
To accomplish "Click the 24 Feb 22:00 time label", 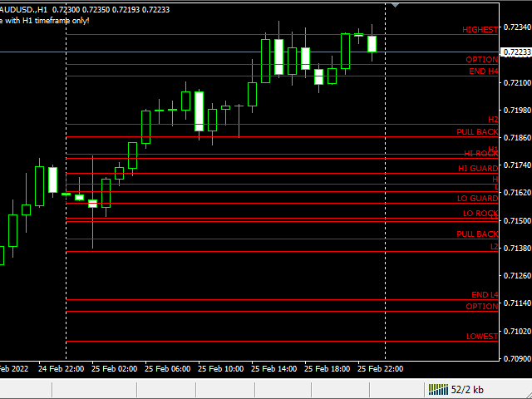I will [x=61, y=368].
